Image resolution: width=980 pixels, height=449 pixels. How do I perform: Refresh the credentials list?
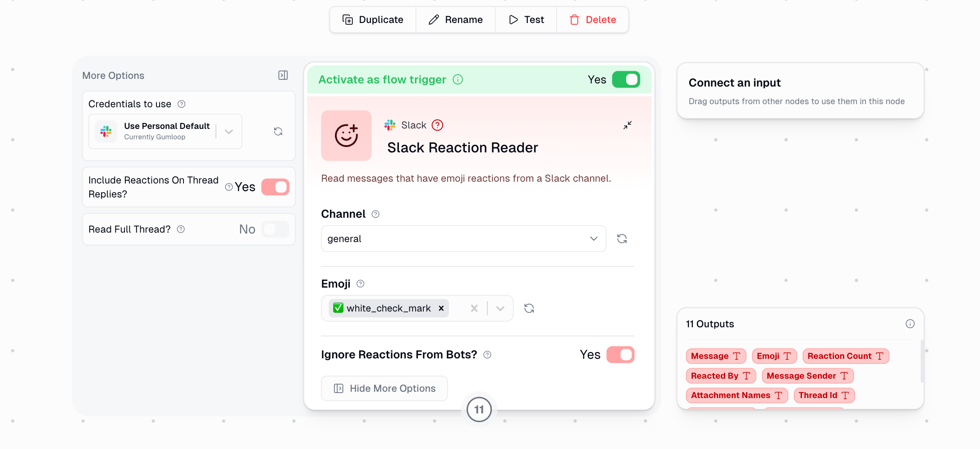tap(278, 131)
